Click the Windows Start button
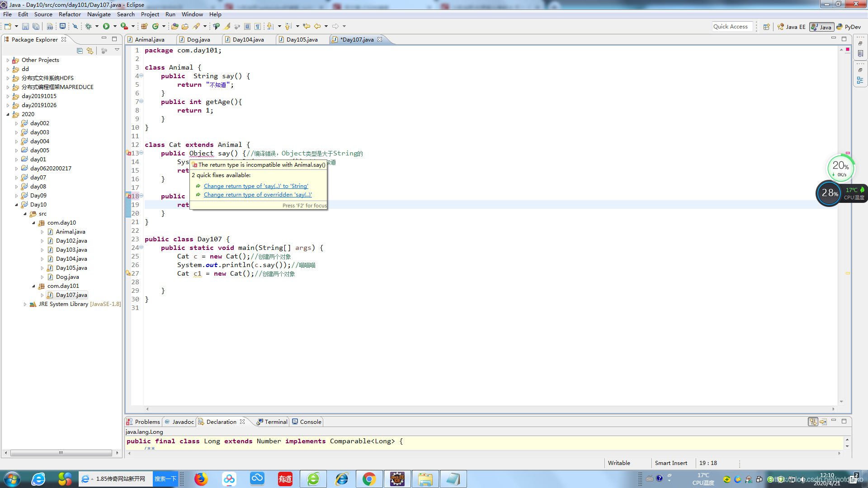This screenshot has height=488, width=868. [12, 479]
